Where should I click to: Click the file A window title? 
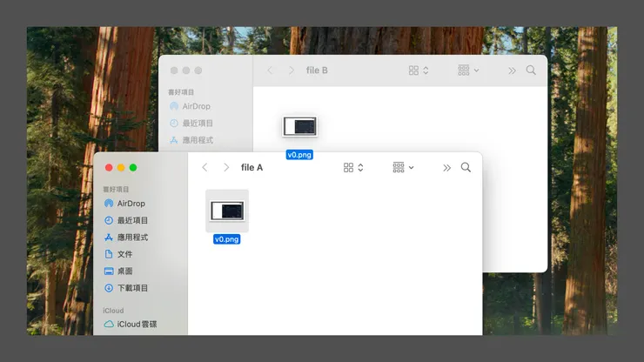(252, 168)
